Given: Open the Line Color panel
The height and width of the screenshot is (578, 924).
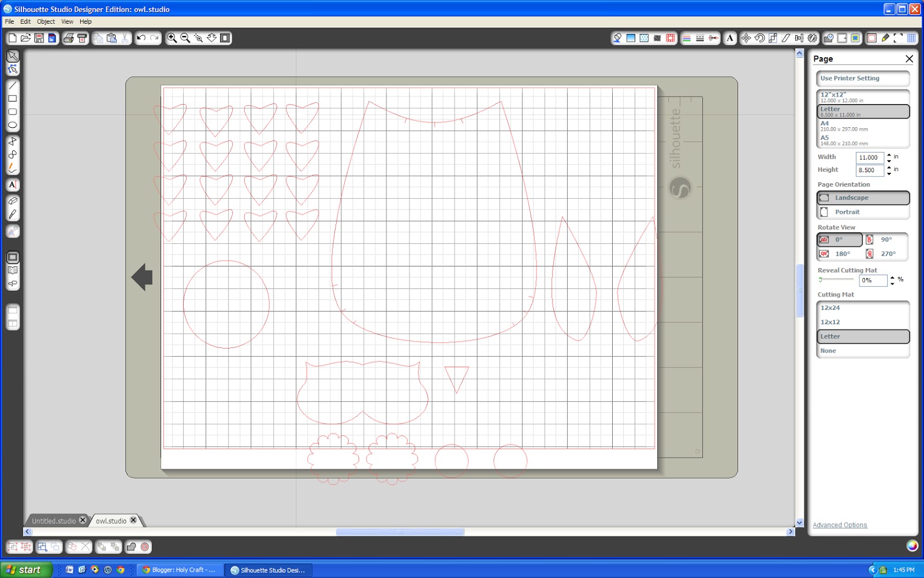Looking at the screenshot, I should click(x=687, y=38).
